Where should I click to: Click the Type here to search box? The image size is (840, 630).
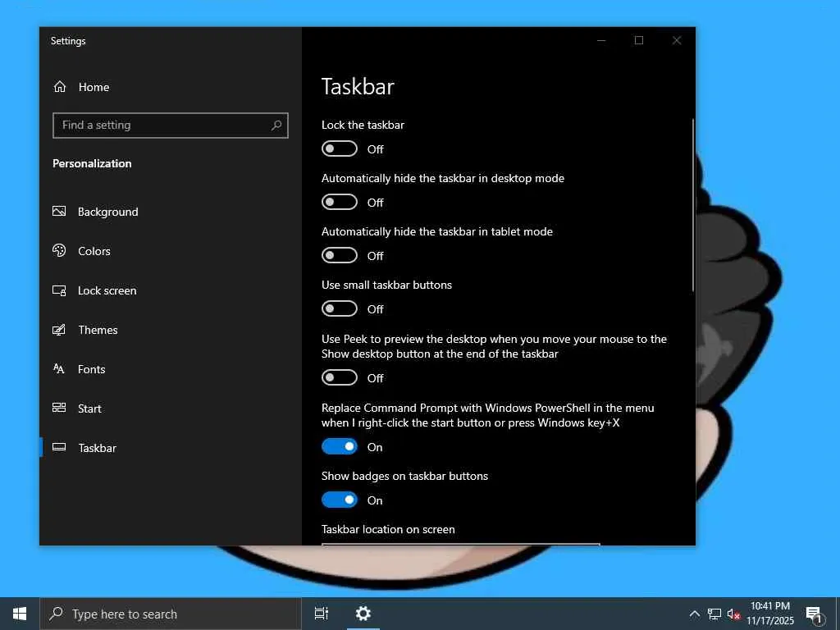[x=171, y=614]
